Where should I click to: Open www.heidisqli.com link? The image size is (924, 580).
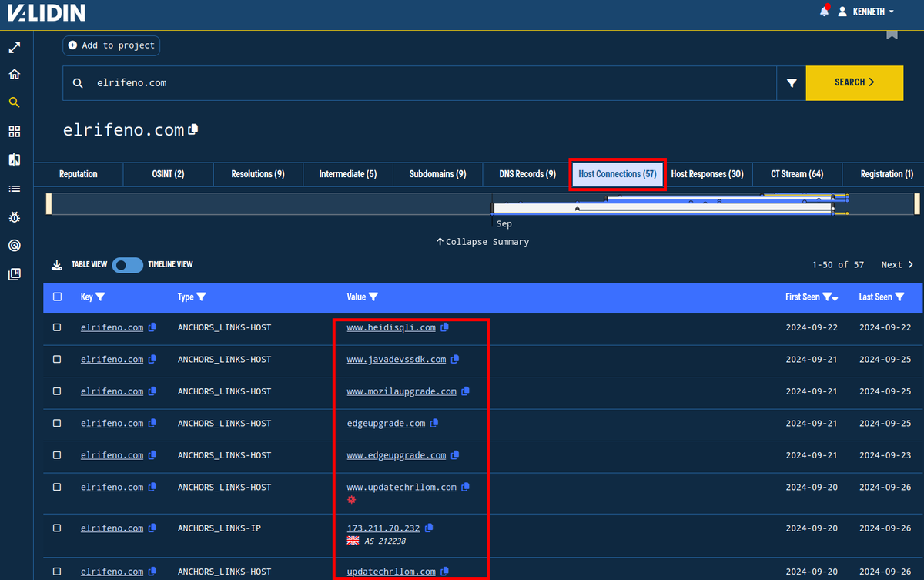[391, 327]
